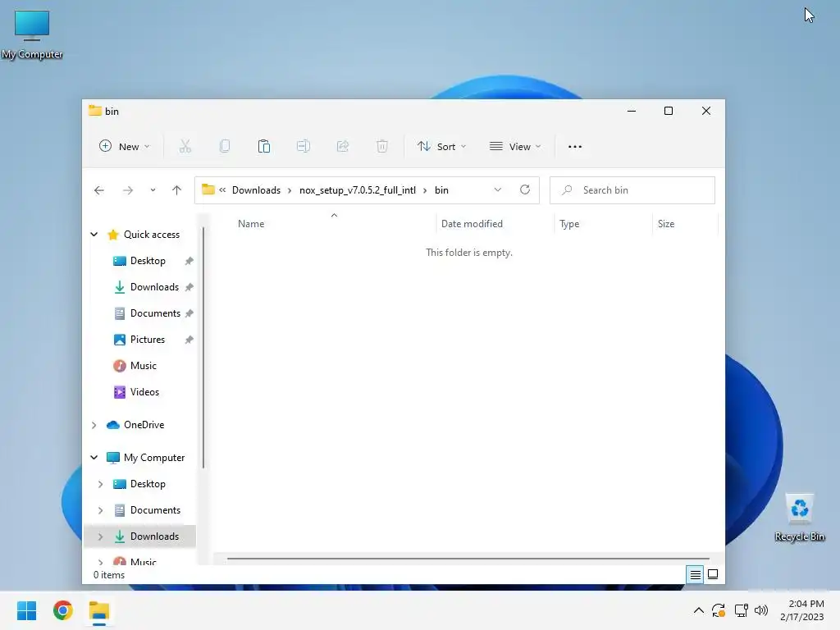This screenshot has height=630, width=840.
Task: Click the Search bin field
Action: click(x=632, y=190)
